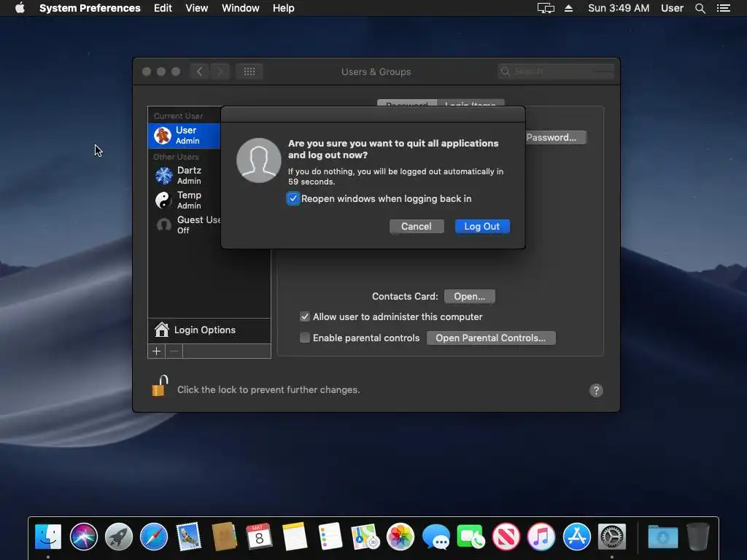This screenshot has width=747, height=560.
Task: Click the eject icon in menu bar
Action: pyautogui.click(x=568, y=8)
